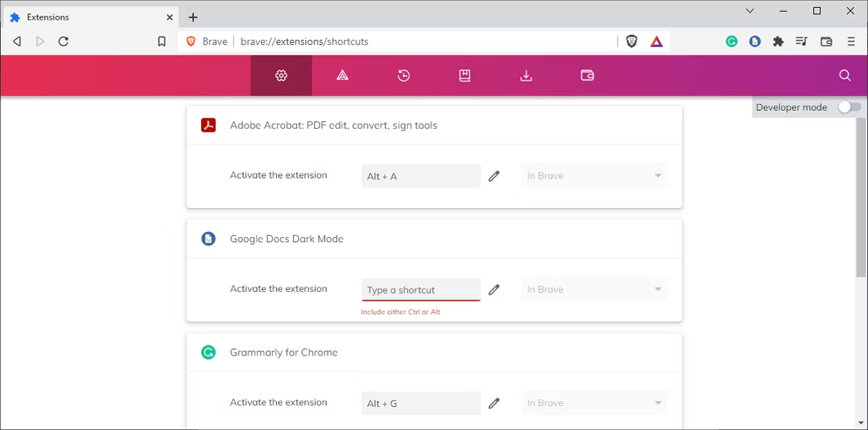
Task: Open the Bookmarks icon in purple navigation
Action: point(464,75)
